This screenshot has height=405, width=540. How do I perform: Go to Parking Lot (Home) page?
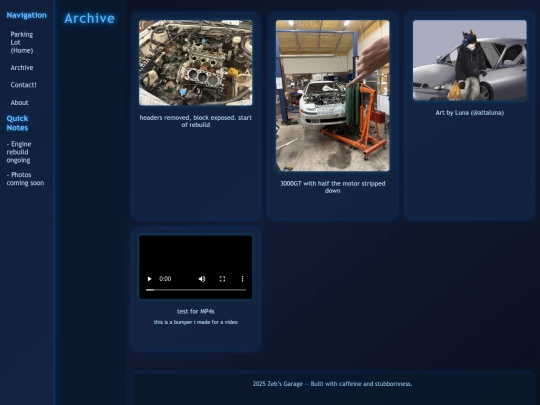click(22, 42)
